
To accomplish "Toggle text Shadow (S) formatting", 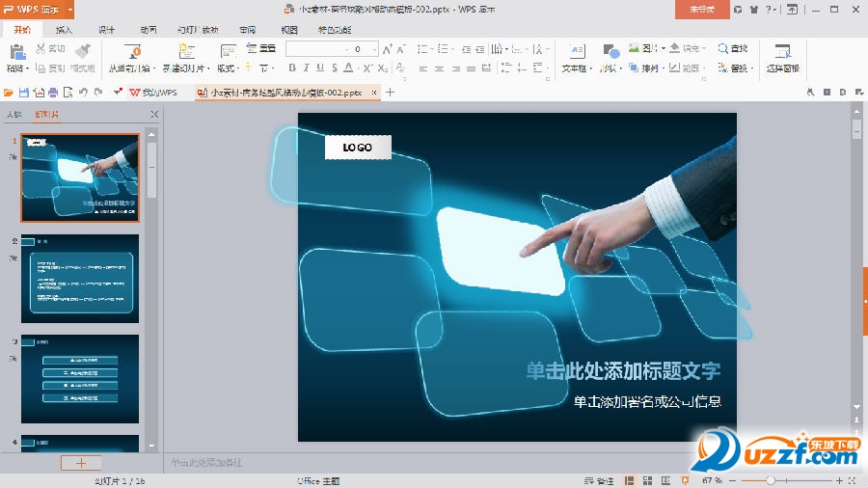I will click(335, 68).
